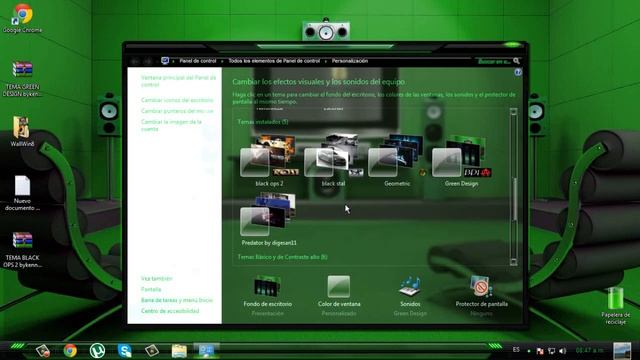Open Barra de tareas y menú Inicio
The image size is (640, 360).
tap(177, 300)
